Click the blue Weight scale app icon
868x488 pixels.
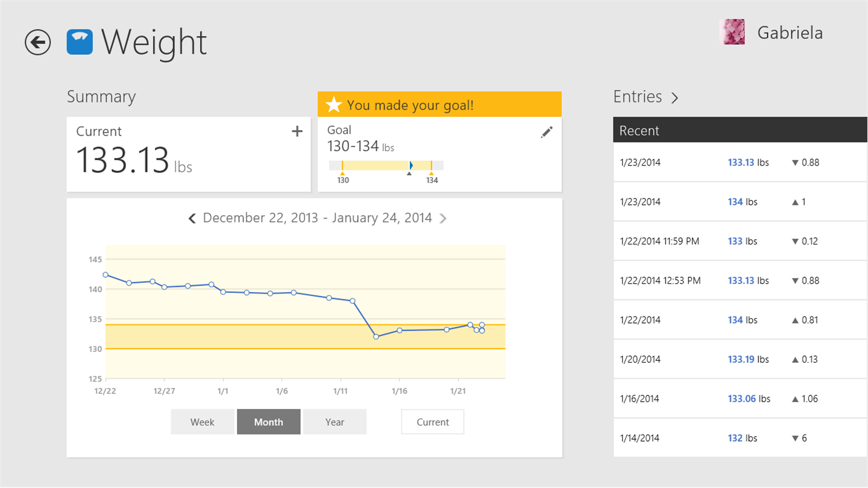pyautogui.click(x=80, y=42)
